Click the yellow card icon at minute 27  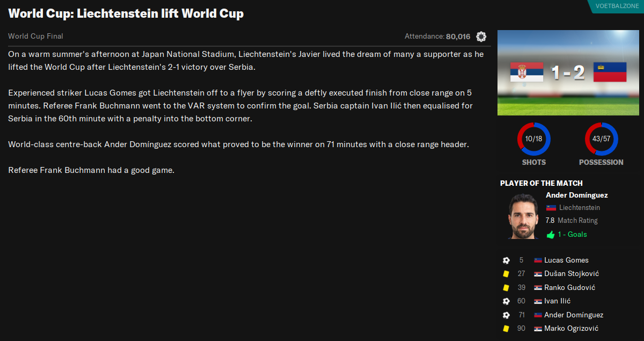click(506, 274)
